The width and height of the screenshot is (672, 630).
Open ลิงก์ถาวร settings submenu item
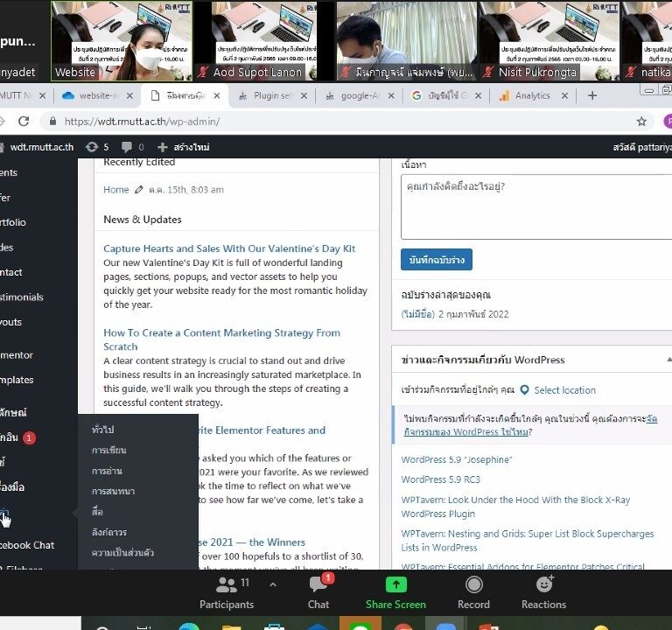pos(108,532)
